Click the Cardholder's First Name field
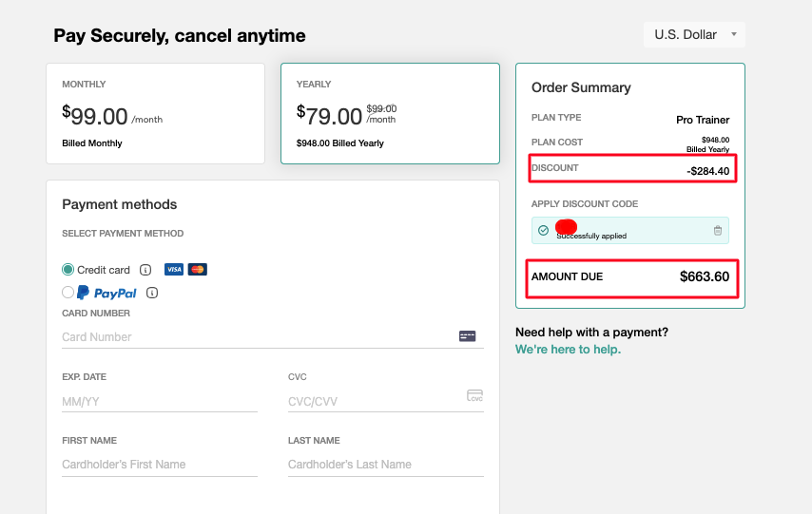 click(159, 465)
